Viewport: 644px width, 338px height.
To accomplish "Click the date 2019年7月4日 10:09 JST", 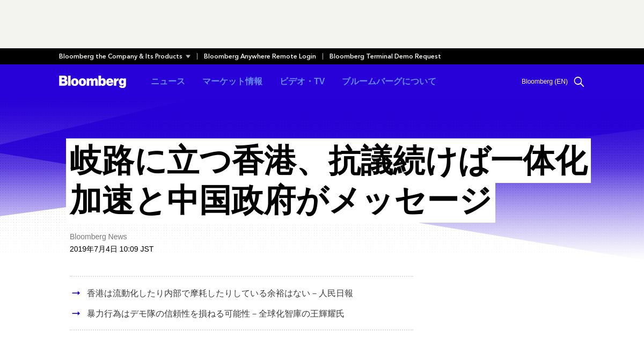I will click(112, 249).
